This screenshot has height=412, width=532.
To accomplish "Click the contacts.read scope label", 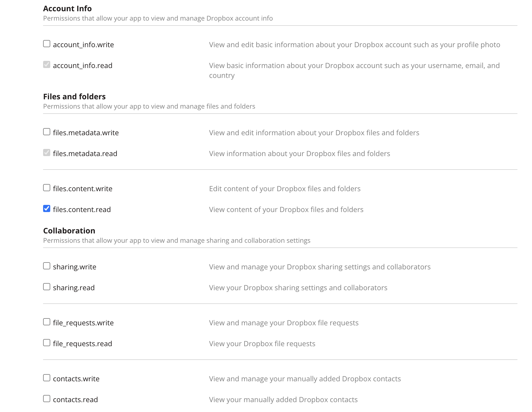I will tap(75, 400).
